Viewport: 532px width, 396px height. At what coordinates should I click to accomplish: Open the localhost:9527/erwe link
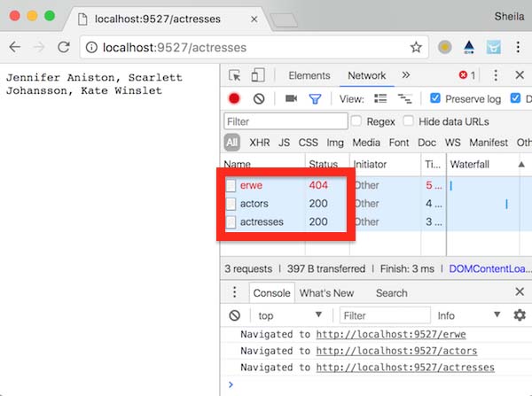click(391, 334)
